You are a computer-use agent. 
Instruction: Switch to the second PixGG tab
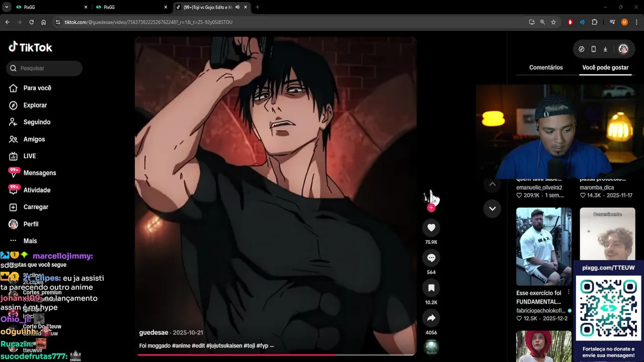pos(131,7)
